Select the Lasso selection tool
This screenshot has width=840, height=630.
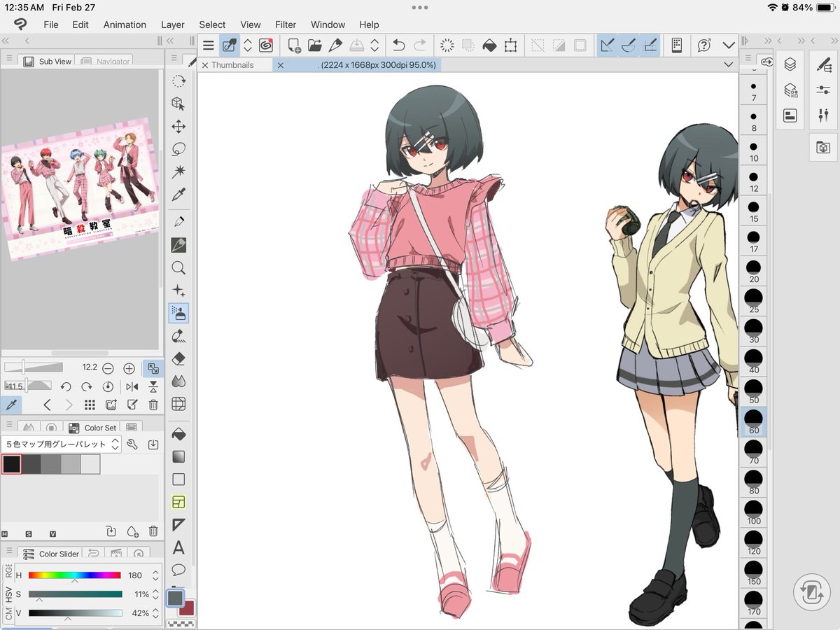(178, 149)
